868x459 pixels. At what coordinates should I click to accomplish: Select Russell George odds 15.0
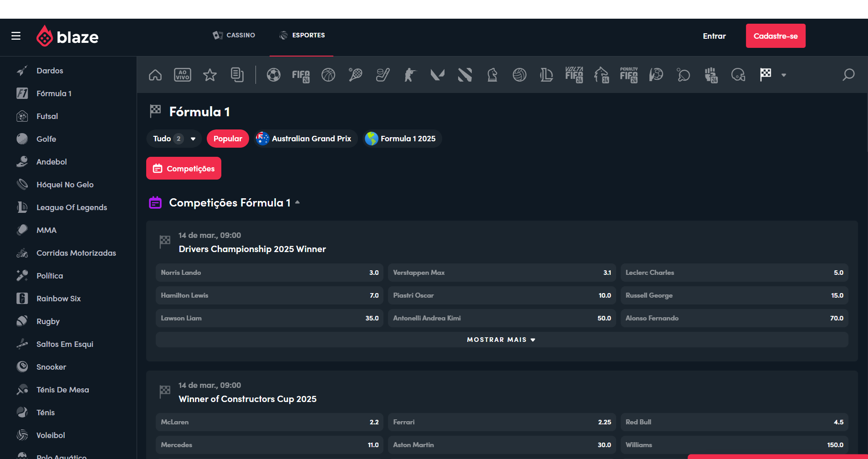[735, 295]
